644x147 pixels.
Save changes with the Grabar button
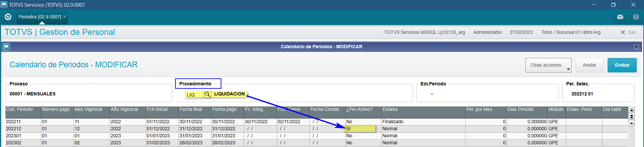[x=622, y=65]
